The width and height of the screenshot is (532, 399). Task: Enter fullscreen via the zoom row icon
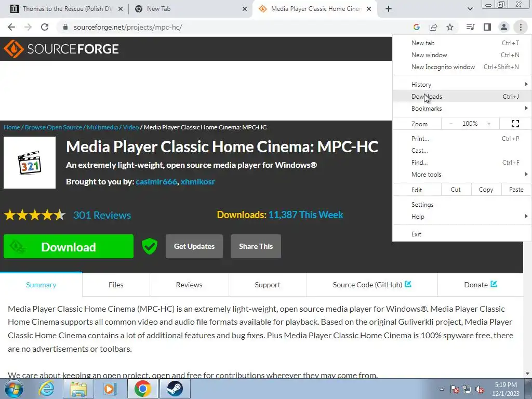coord(515,124)
